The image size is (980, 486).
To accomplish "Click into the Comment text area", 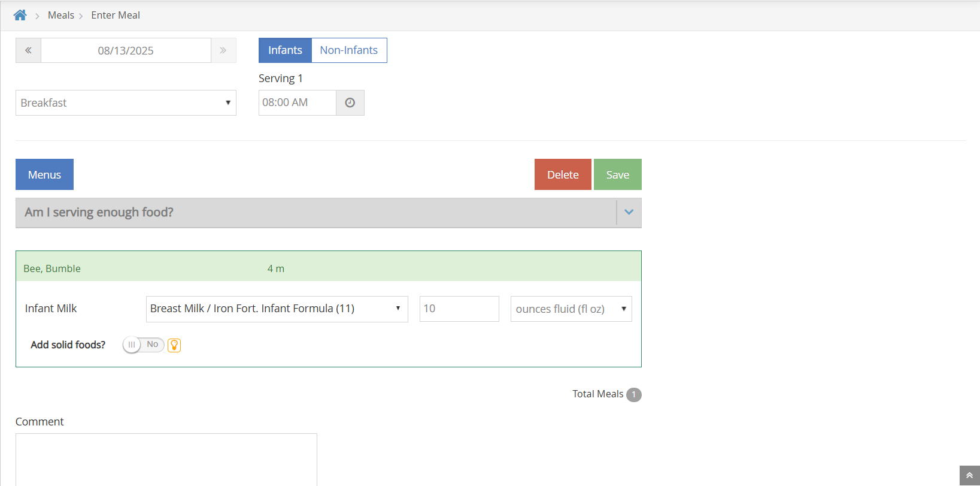I will (166, 458).
